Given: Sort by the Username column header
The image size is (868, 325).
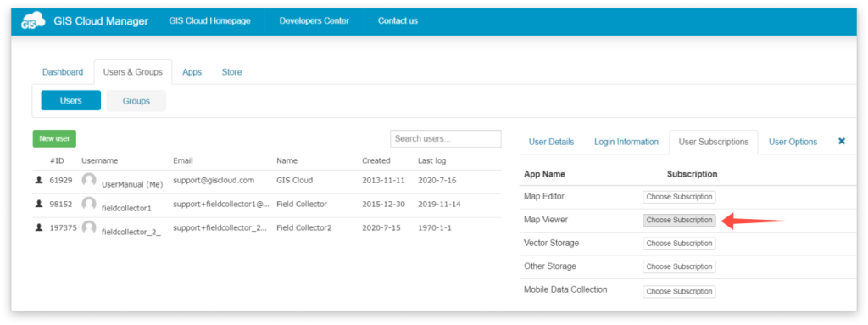Looking at the screenshot, I should click(100, 161).
